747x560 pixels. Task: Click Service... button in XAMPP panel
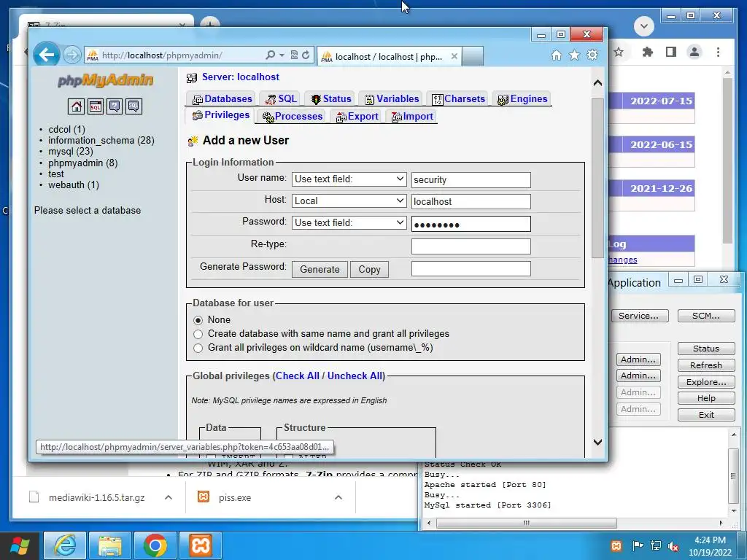pos(638,316)
